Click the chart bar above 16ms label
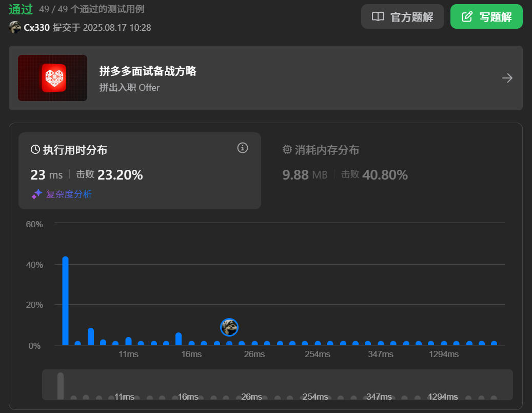 pyautogui.click(x=191, y=343)
